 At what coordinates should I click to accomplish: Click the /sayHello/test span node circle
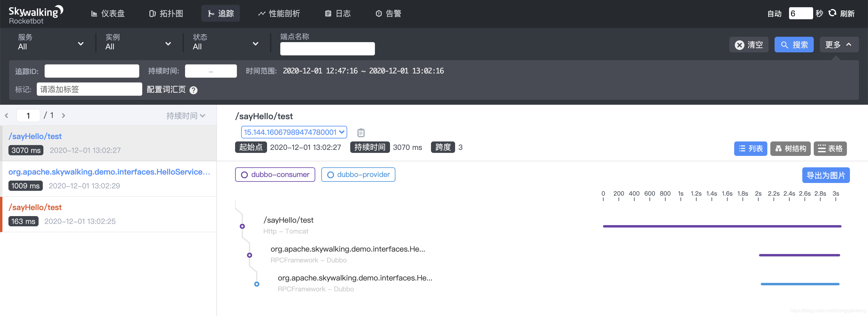pos(242,226)
